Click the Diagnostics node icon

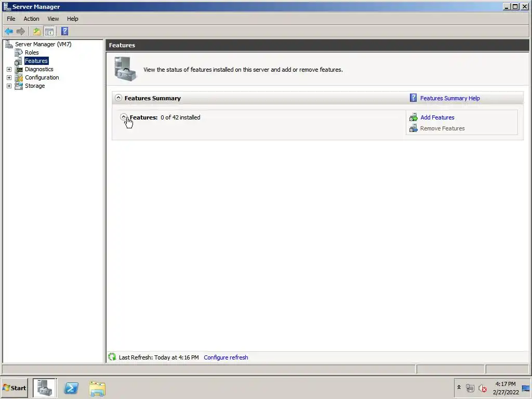(x=19, y=69)
